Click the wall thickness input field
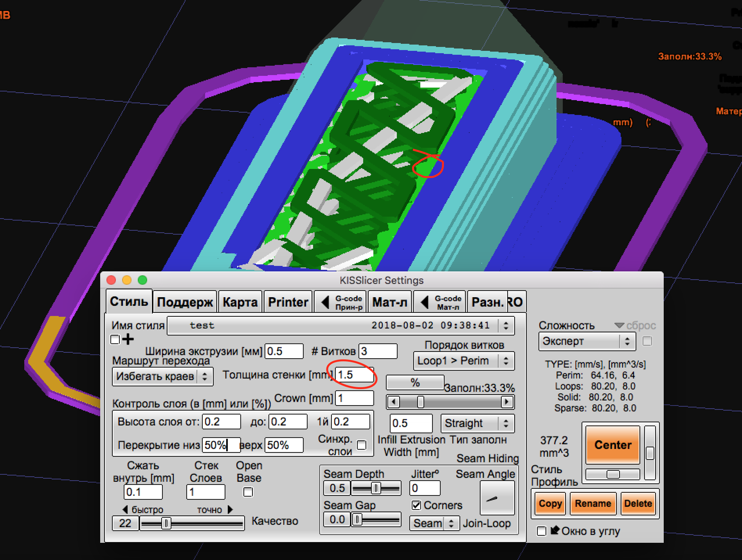Viewport: 742px width, 560px height. click(x=354, y=375)
